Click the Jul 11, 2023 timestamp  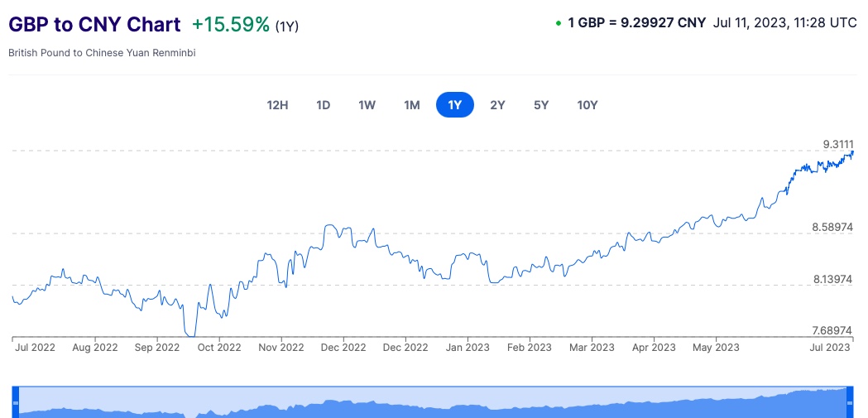[x=785, y=22]
